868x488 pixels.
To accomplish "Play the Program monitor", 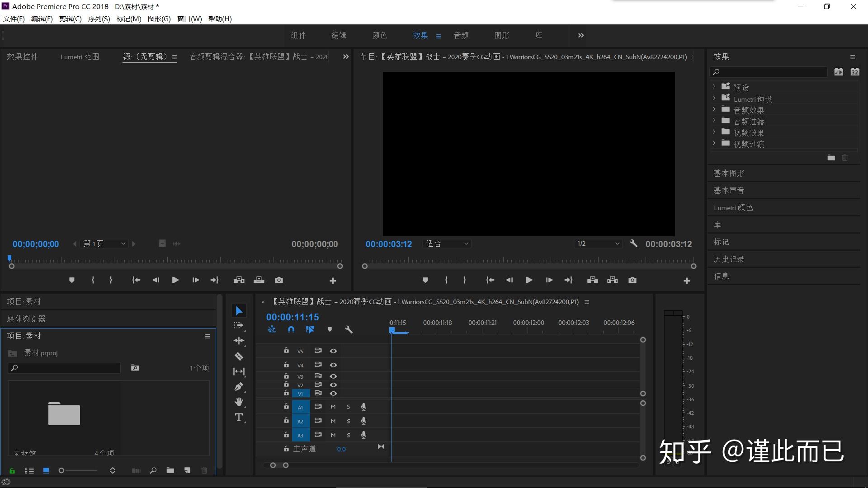I will point(528,280).
